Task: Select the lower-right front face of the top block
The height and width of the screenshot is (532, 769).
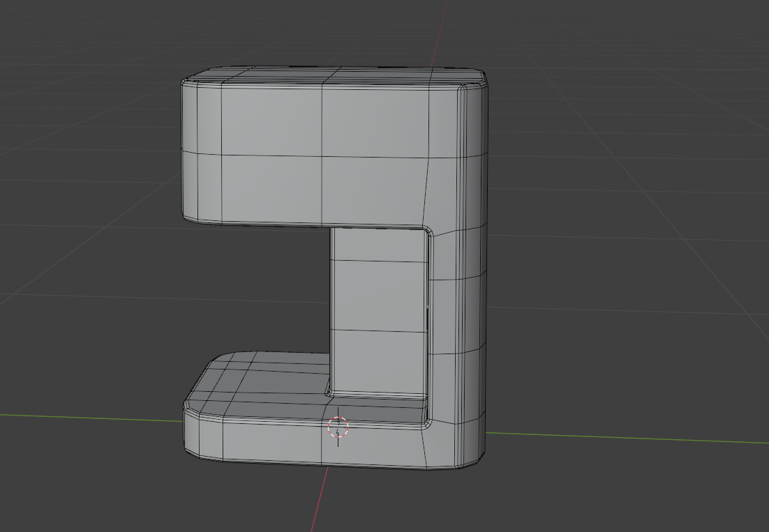Action: 373,192
